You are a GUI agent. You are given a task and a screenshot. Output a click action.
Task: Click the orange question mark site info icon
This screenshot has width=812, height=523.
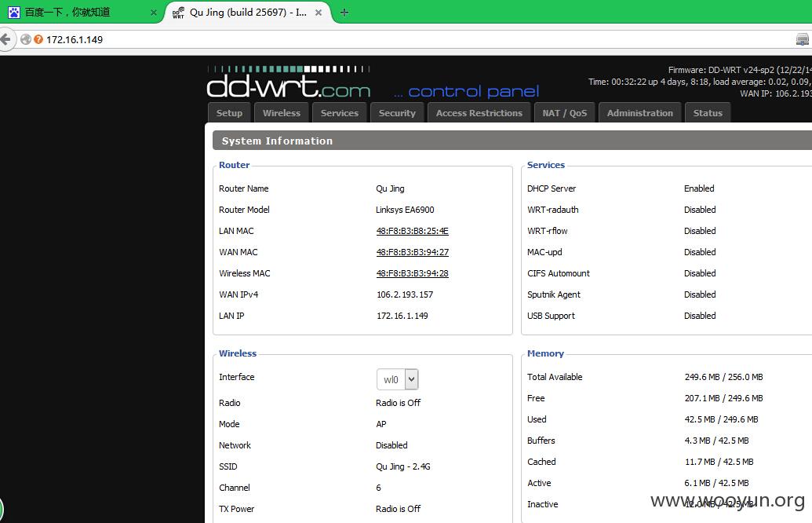(x=38, y=39)
